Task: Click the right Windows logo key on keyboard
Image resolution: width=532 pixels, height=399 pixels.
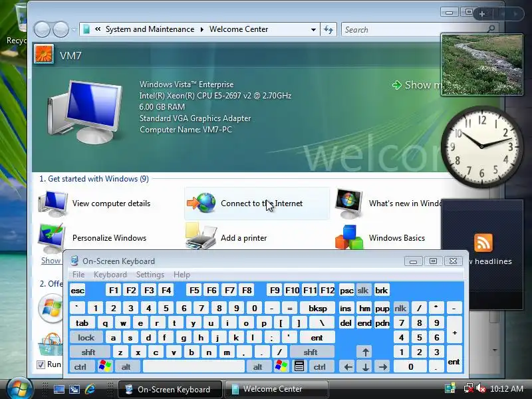Action: coord(281,366)
